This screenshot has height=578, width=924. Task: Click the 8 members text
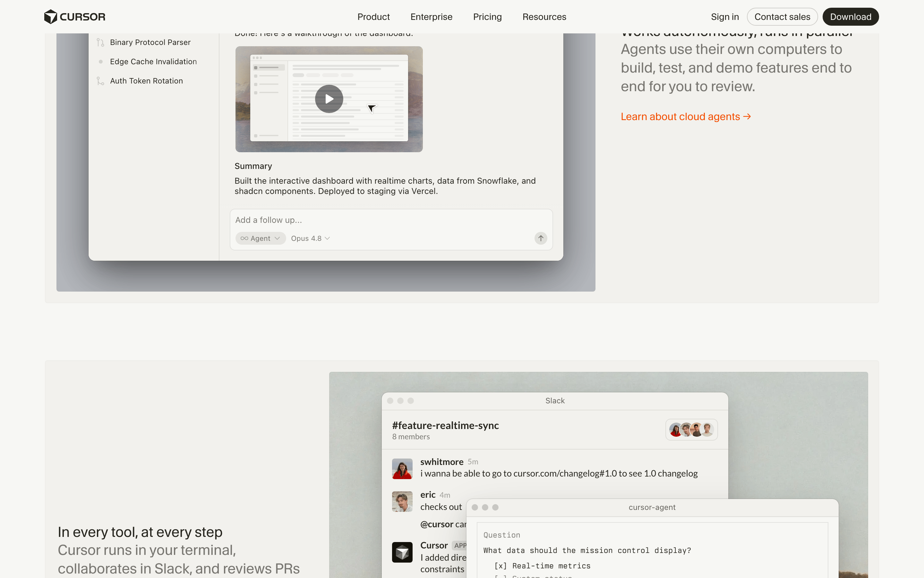click(x=411, y=437)
